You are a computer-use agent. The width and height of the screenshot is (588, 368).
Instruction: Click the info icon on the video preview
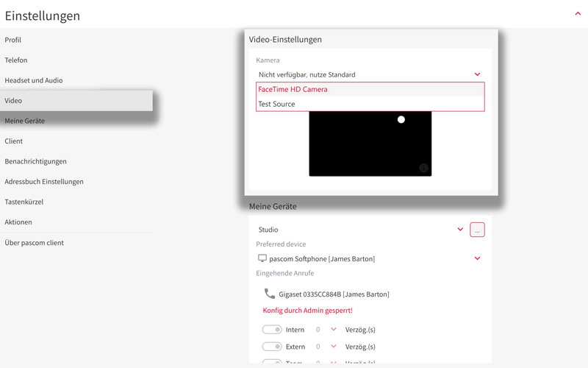(x=423, y=168)
